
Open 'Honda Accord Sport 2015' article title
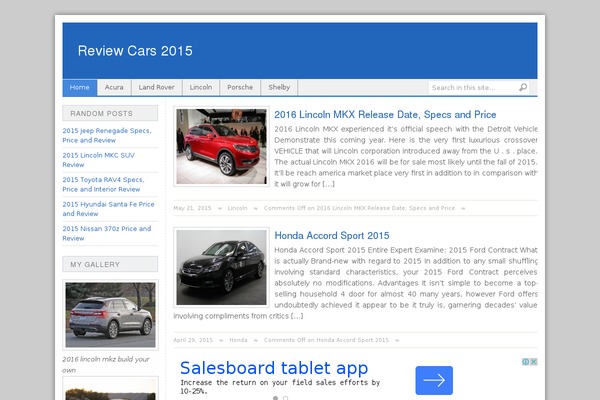pos(332,235)
